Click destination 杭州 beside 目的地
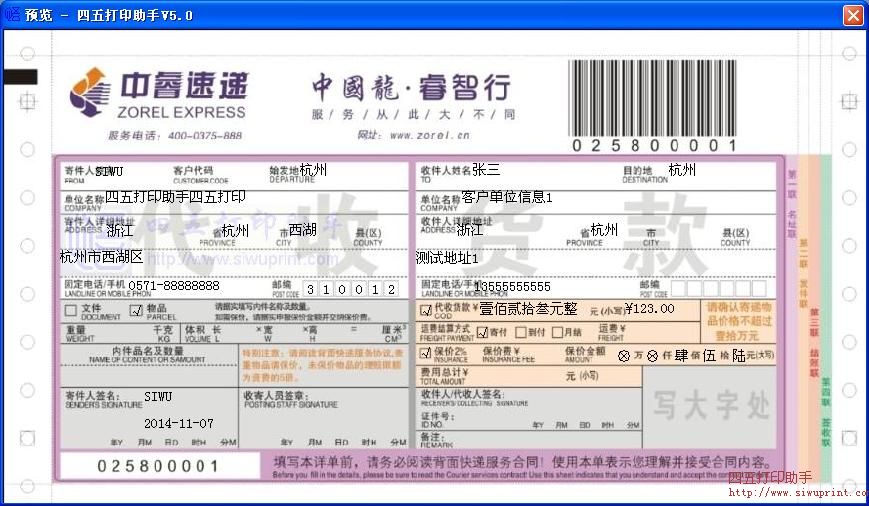 coord(682,170)
